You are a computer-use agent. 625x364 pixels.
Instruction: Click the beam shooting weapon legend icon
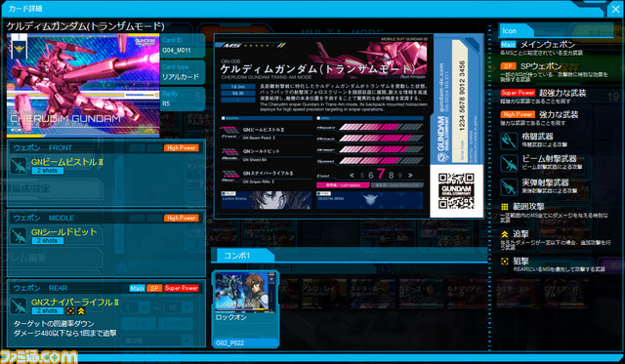[x=509, y=163]
